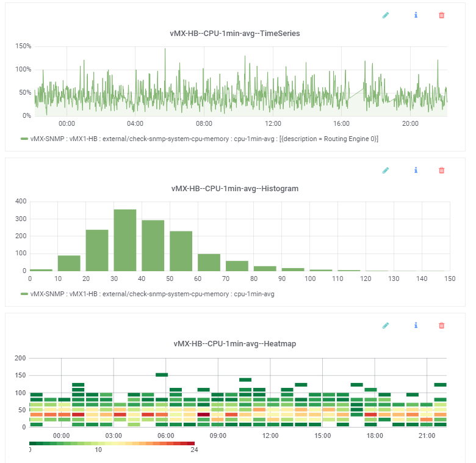476x463 pixels.
Task: Show info for the TimeSeries panel
Action: [x=416, y=15]
